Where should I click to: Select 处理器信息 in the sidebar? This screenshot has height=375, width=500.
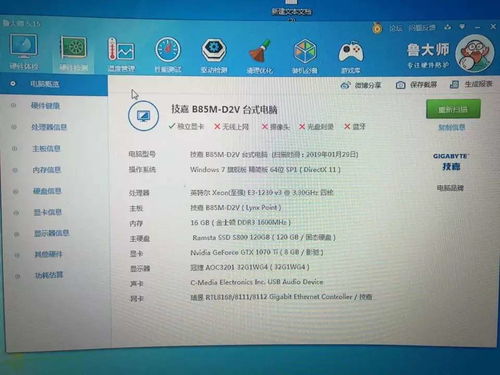pyautogui.click(x=49, y=127)
